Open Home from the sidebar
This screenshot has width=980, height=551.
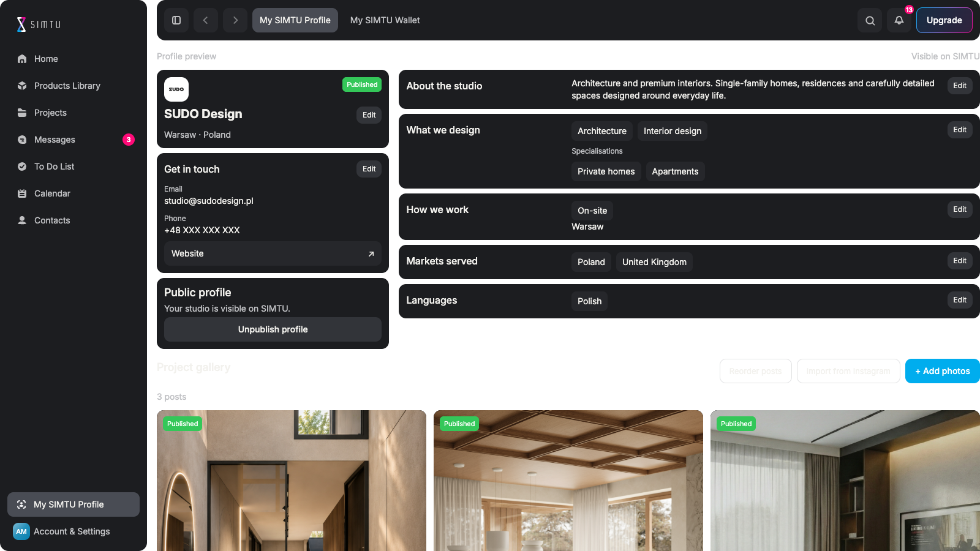click(73, 59)
